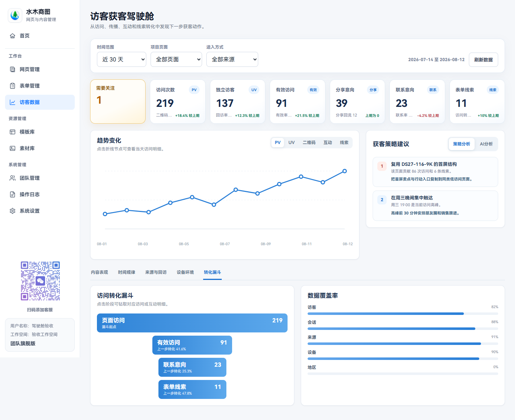
Task: Click the last trend point at 08-12
Action: pyautogui.click(x=344, y=171)
